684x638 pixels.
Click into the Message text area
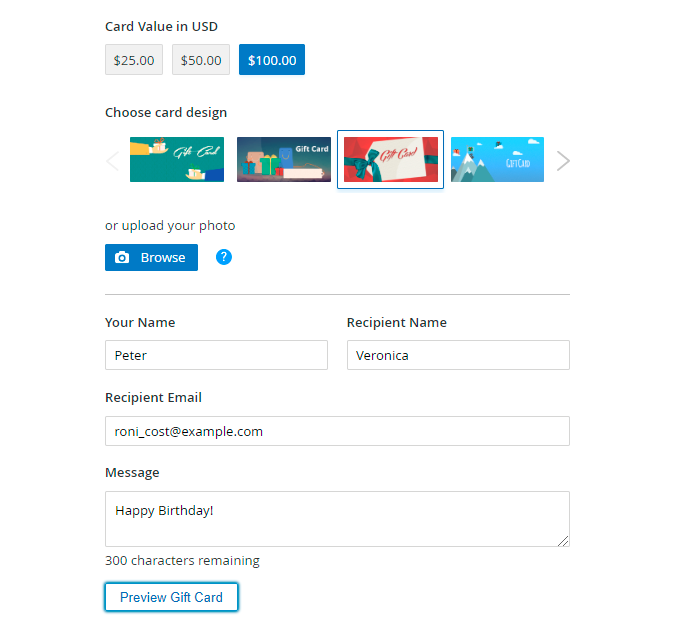337,518
